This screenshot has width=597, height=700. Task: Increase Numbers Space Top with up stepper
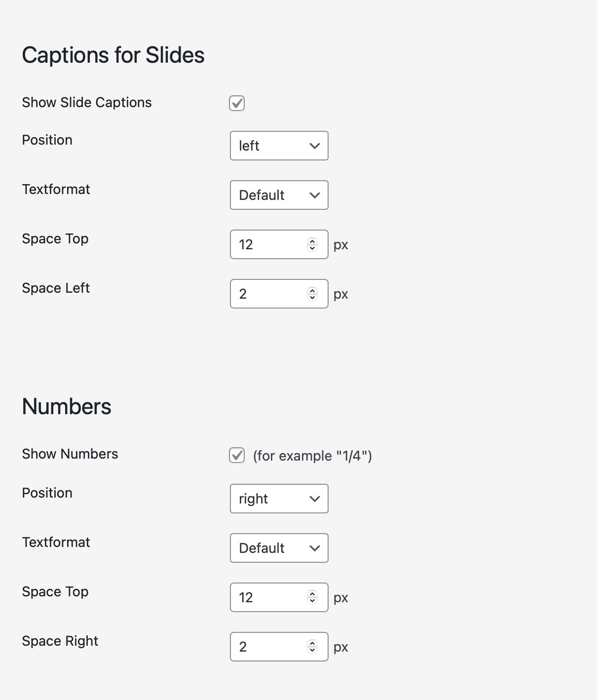click(312, 594)
